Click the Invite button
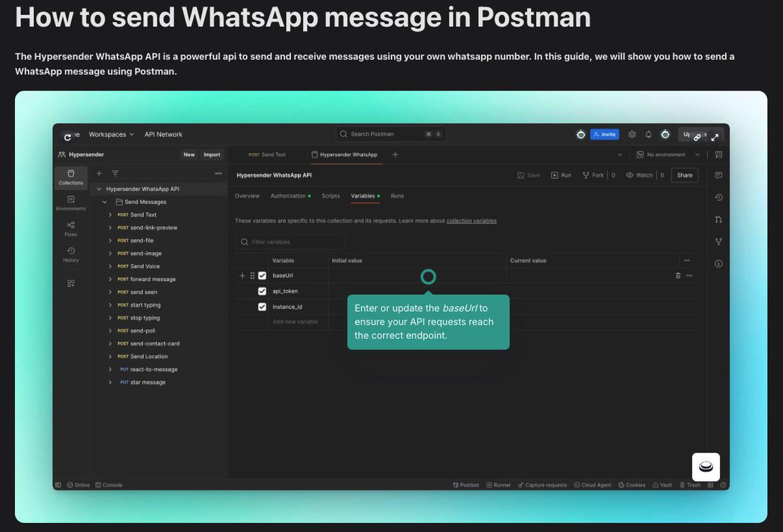783x532 pixels. click(x=605, y=134)
